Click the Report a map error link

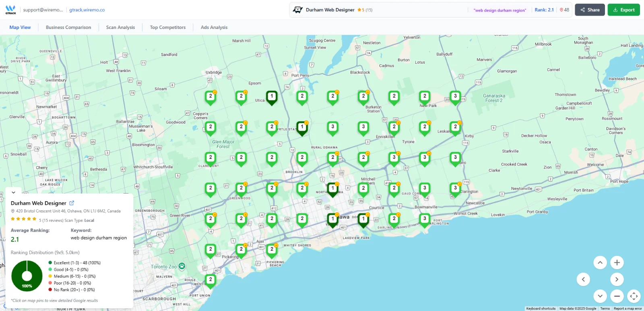point(627,309)
